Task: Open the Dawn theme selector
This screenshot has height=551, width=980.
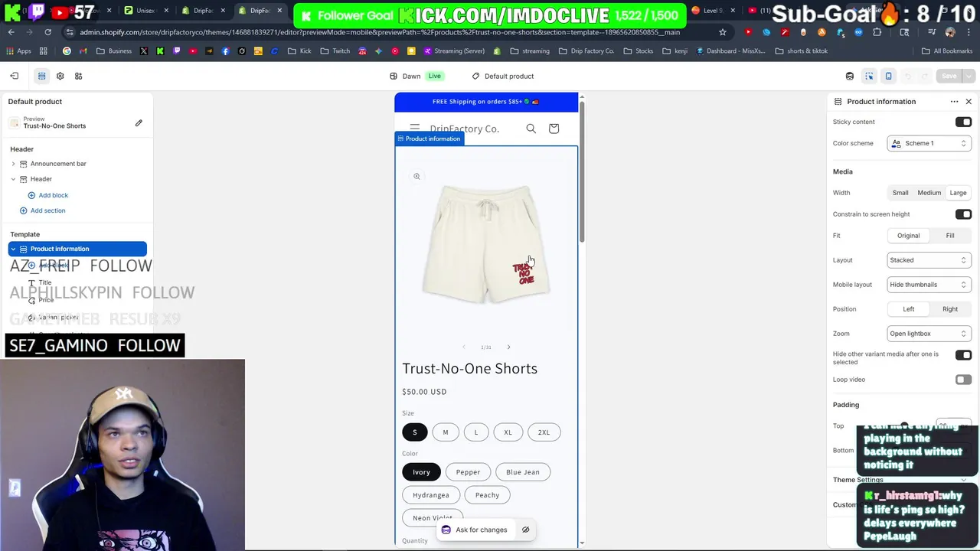Action: 416,76
